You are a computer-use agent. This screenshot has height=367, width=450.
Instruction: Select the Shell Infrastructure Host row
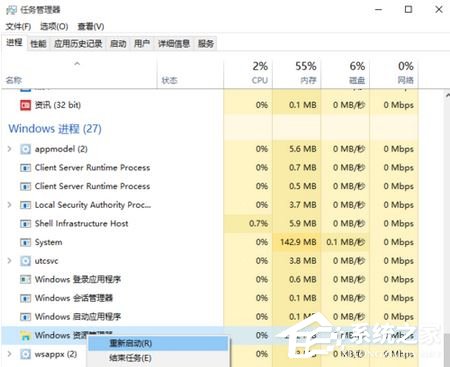point(210,224)
